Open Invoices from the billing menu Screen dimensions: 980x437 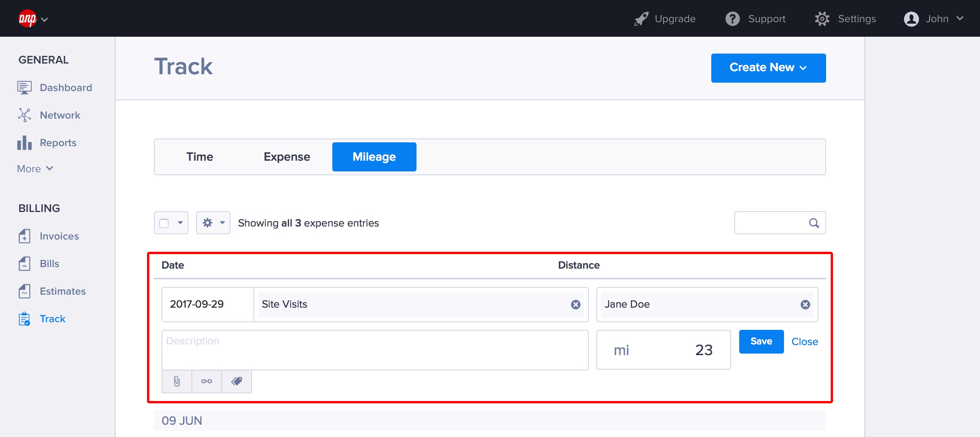pyautogui.click(x=59, y=236)
